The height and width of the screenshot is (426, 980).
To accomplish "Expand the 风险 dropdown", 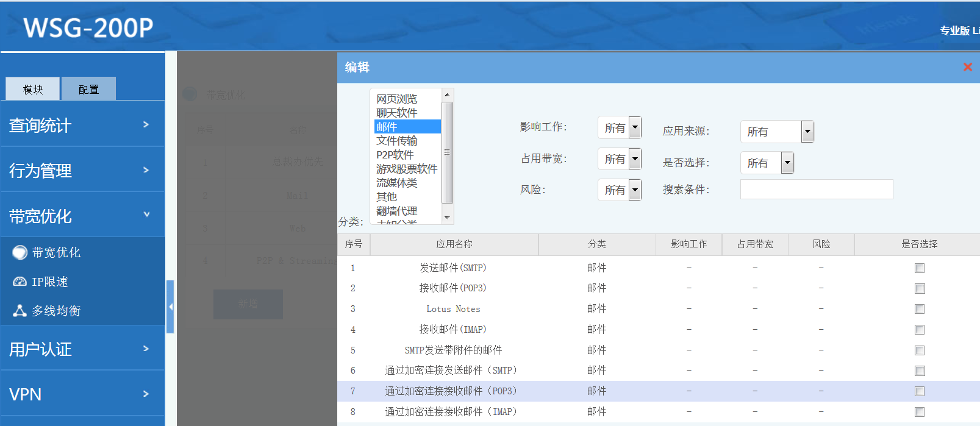I will pyautogui.click(x=635, y=190).
